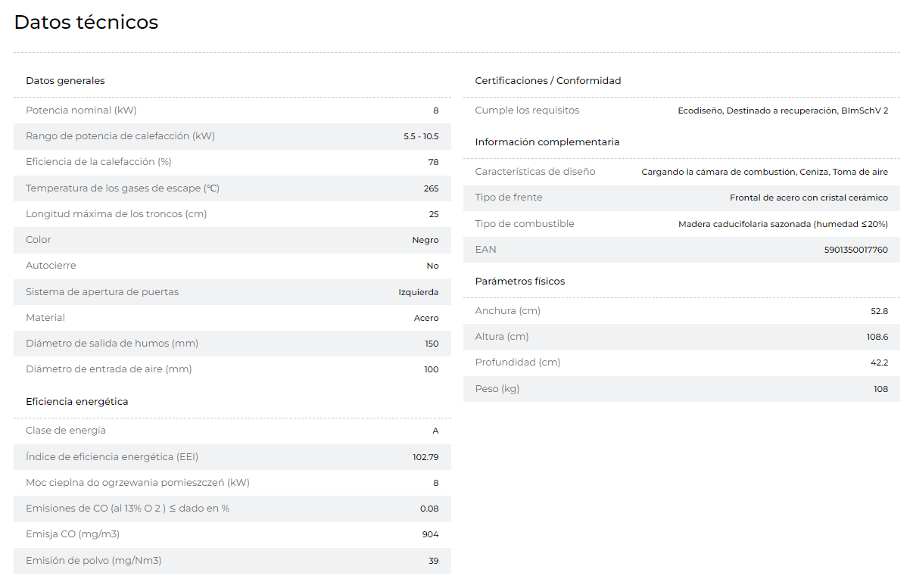
Task: Click 'Índice de eficiencia energética (EEI)' label
Action: pyautogui.click(x=112, y=456)
